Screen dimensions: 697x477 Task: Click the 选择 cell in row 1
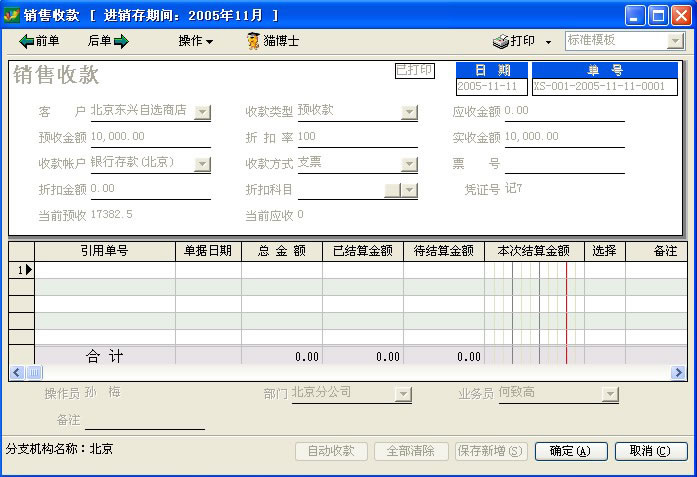pyautogui.click(x=604, y=270)
